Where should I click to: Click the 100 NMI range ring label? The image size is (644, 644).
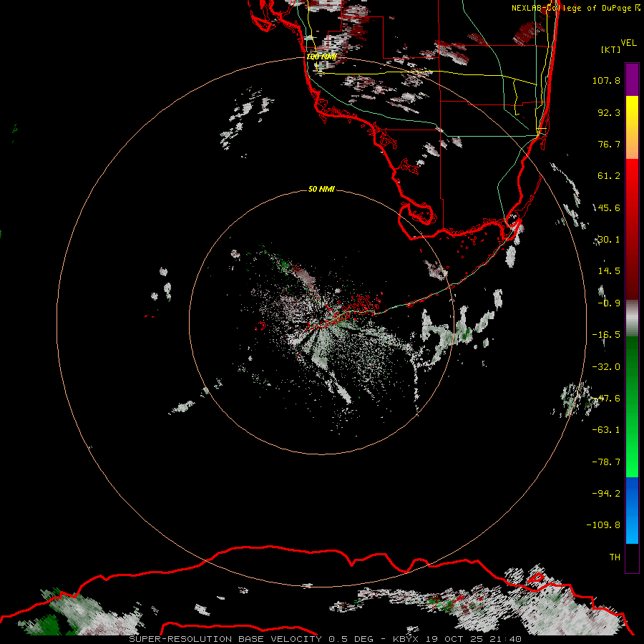point(321,57)
